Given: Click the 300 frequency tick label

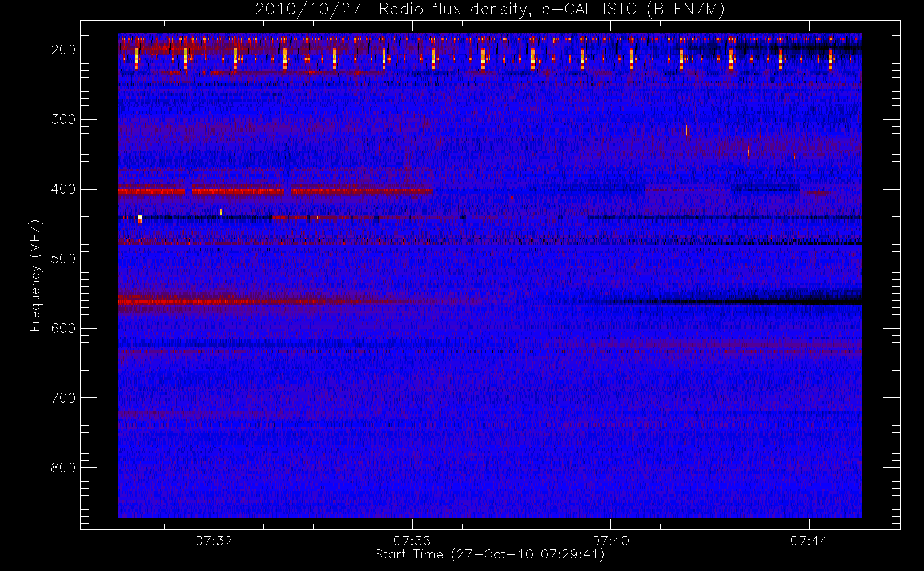Looking at the screenshot, I should pyautogui.click(x=63, y=119).
